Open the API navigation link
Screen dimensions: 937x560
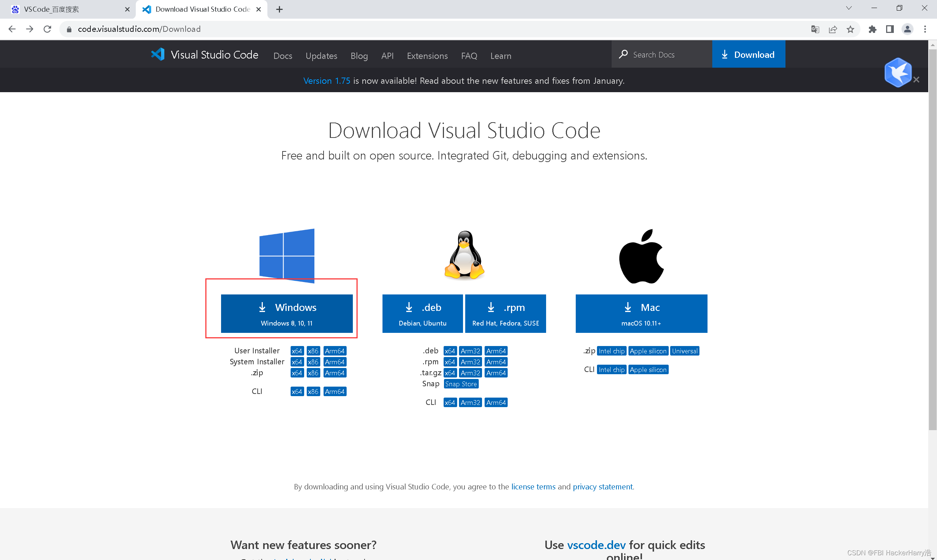click(387, 56)
